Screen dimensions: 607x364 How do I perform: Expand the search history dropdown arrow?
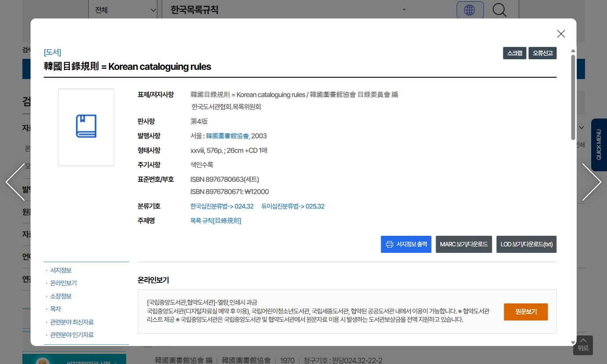click(x=404, y=10)
